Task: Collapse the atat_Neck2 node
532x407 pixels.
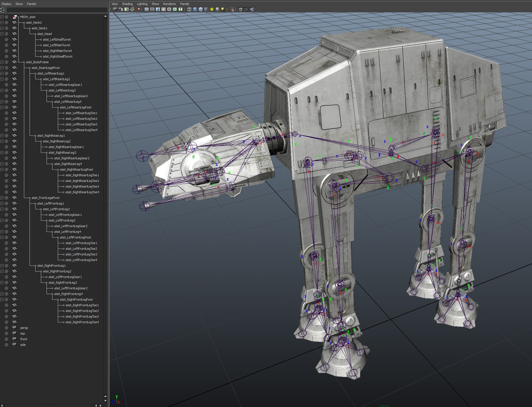Action: pos(2,23)
